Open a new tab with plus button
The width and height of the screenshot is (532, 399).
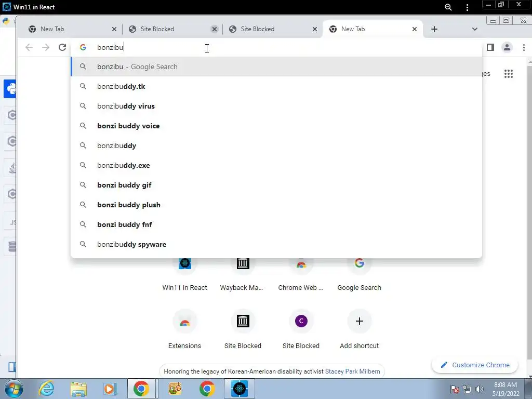pos(434,29)
